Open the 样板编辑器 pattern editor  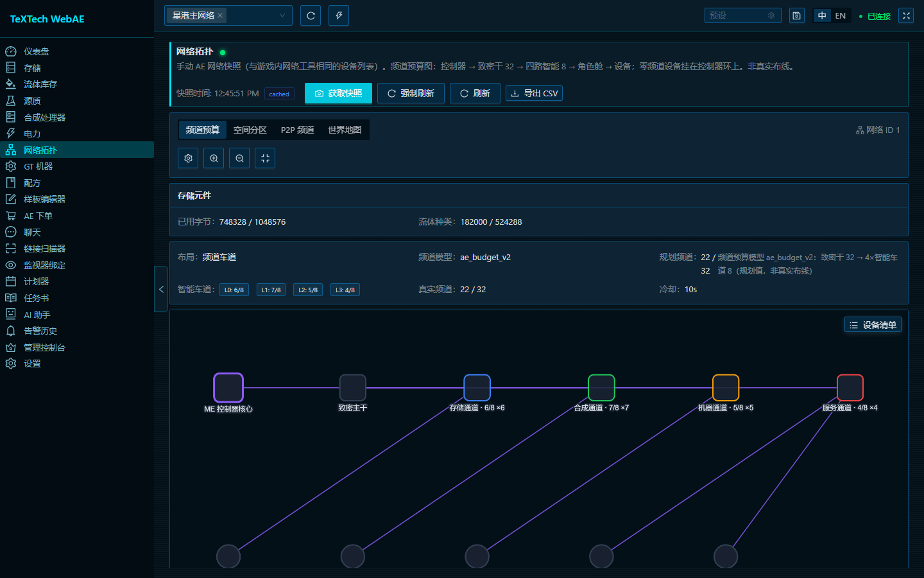pos(77,199)
